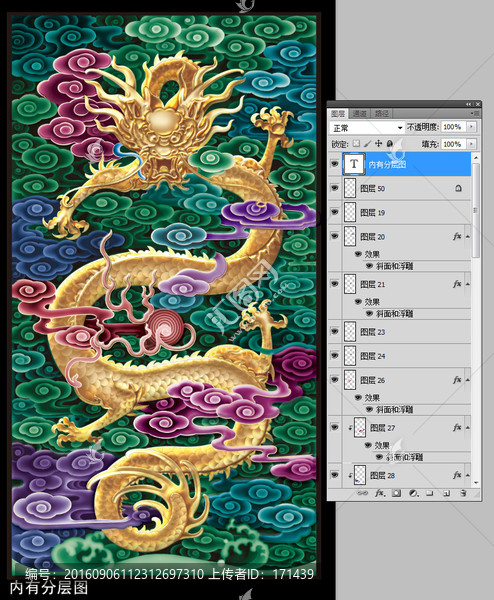Toggle the 斜面和浮雕 eye under 图层 21
494x600 pixels.
[369, 313]
